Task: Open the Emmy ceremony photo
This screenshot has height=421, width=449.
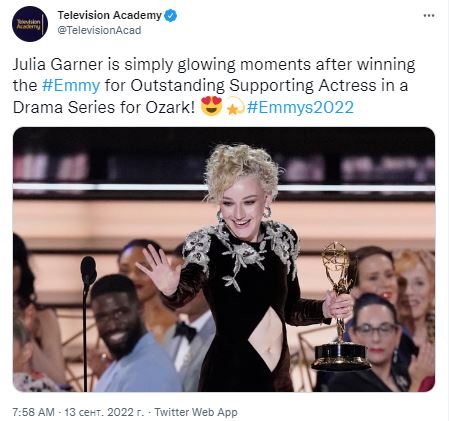Action: pyautogui.click(x=224, y=259)
